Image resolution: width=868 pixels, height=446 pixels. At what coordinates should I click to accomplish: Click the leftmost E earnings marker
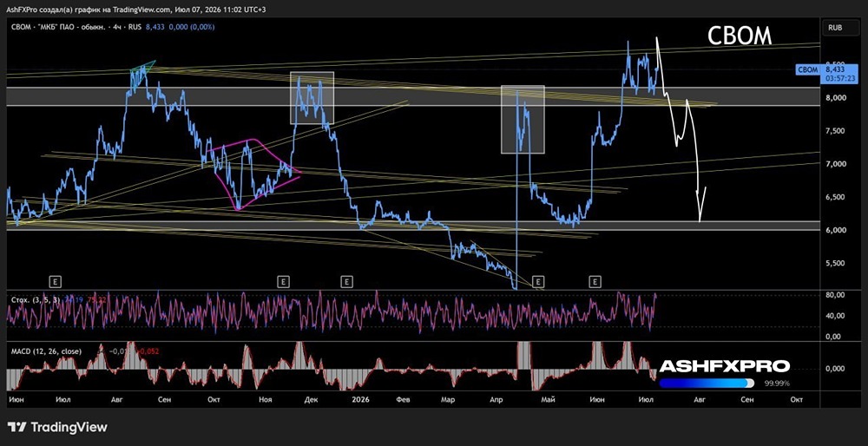click(x=54, y=282)
